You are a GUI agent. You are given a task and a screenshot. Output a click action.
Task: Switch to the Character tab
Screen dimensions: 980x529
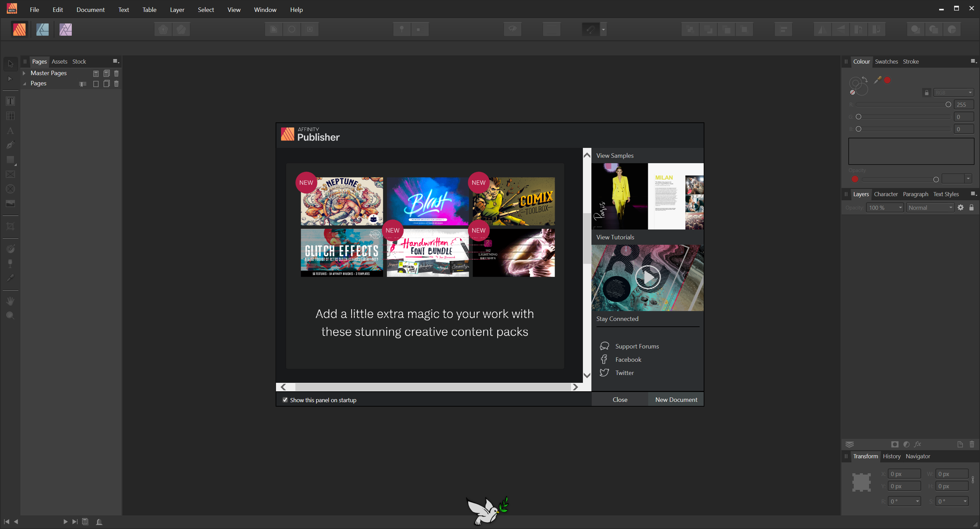(x=886, y=194)
